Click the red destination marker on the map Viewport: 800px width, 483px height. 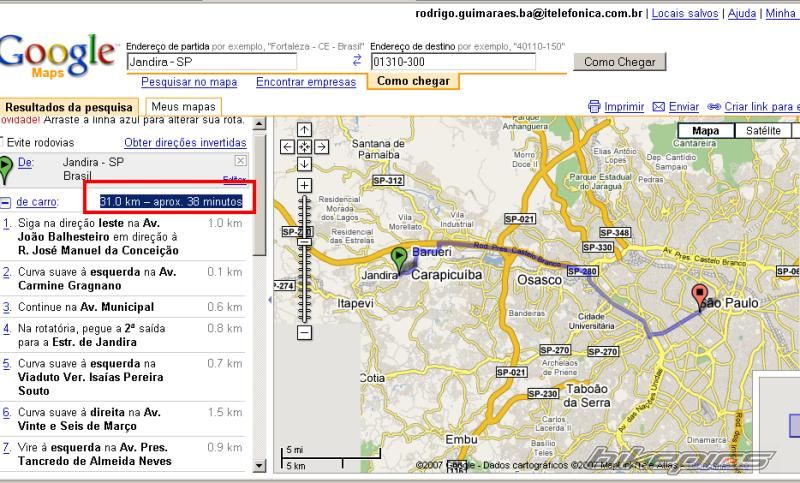699,297
